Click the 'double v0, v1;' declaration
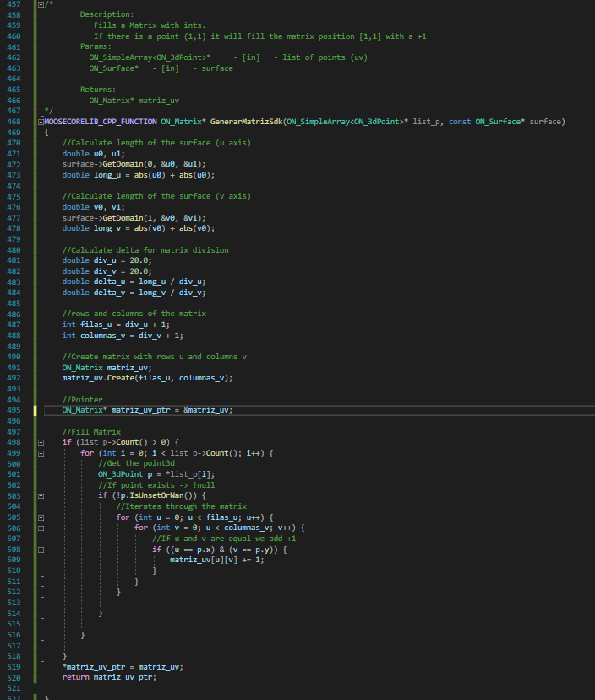Image resolution: width=595 pixels, height=700 pixels. (x=93, y=207)
